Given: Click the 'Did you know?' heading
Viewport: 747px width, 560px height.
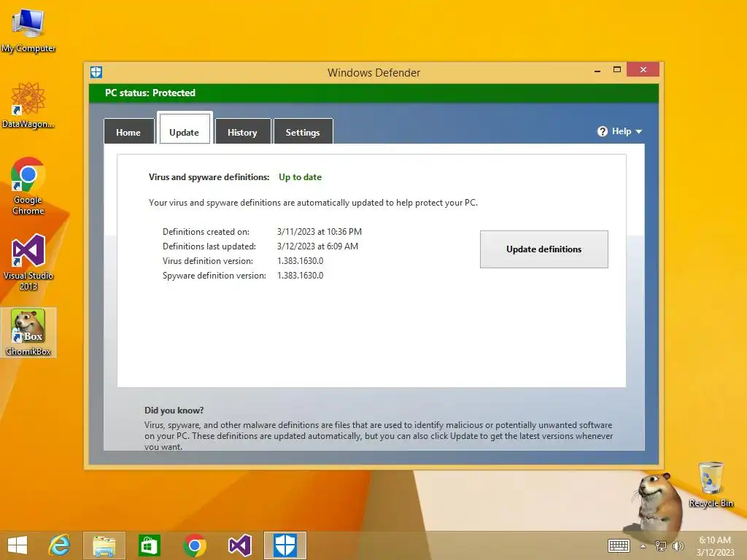Looking at the screenshot, I should point(174,411).
